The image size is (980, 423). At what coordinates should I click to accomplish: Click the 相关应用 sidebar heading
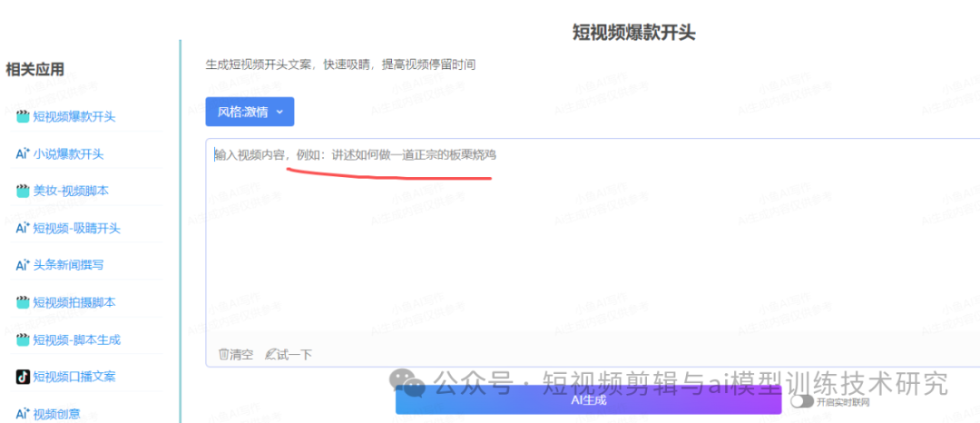click(x=35, y=69)
